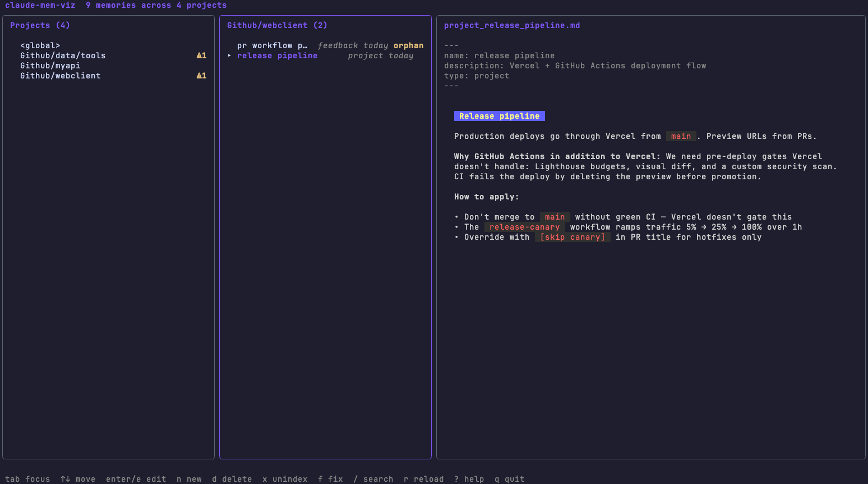The width and height of the screenshot is (868, 484).
Task: Click the 'n new' shortcut hint
Action: tap(189, 479)
